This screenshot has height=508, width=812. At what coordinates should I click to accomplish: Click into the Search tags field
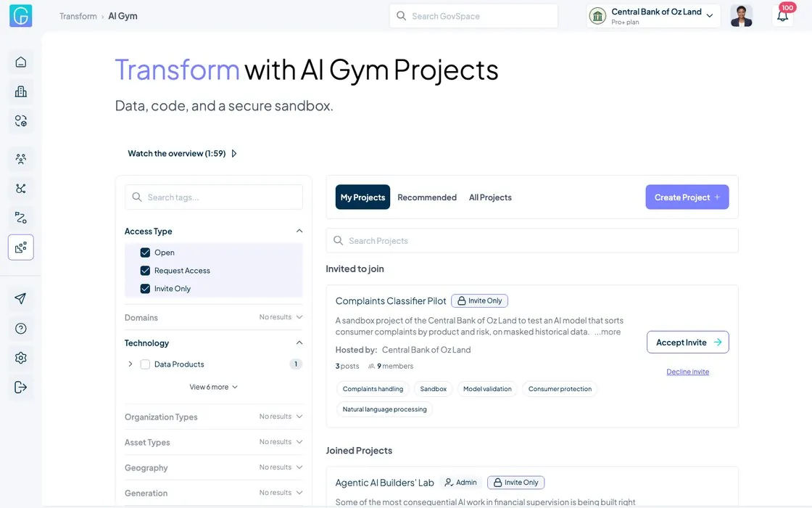(213, 197)
